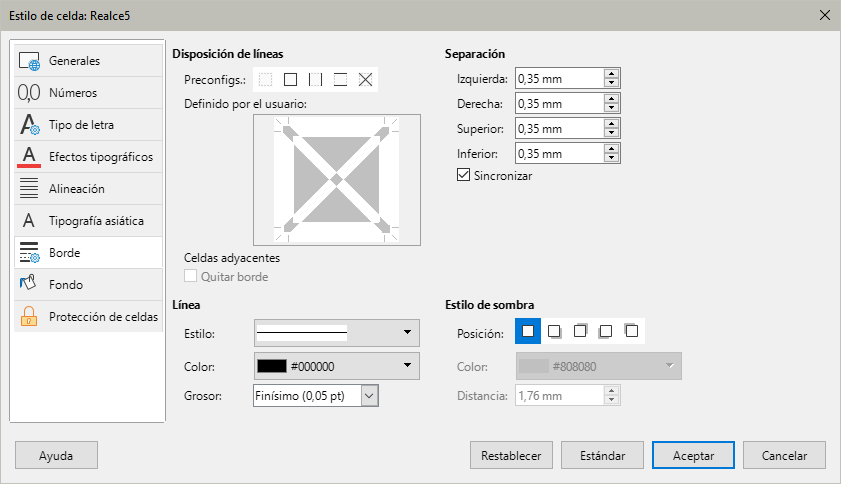
Task: Pick the top and bottom borders preset
Action: pyautogui.click(x=340, y=79)
